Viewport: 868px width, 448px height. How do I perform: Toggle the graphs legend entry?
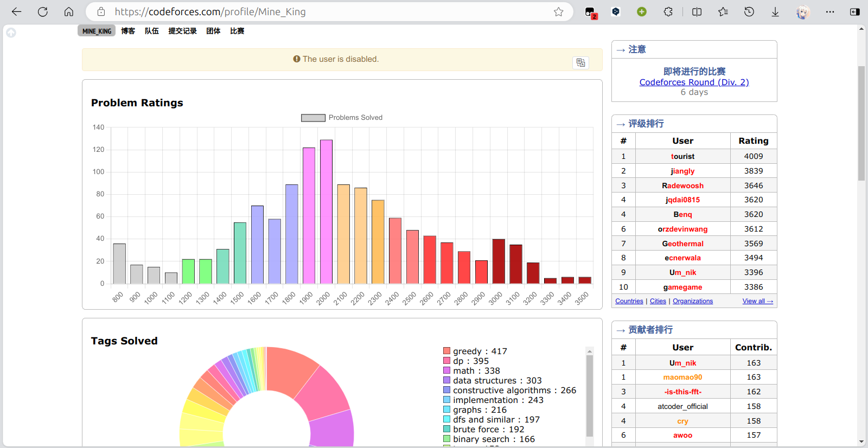coord(475,409)
